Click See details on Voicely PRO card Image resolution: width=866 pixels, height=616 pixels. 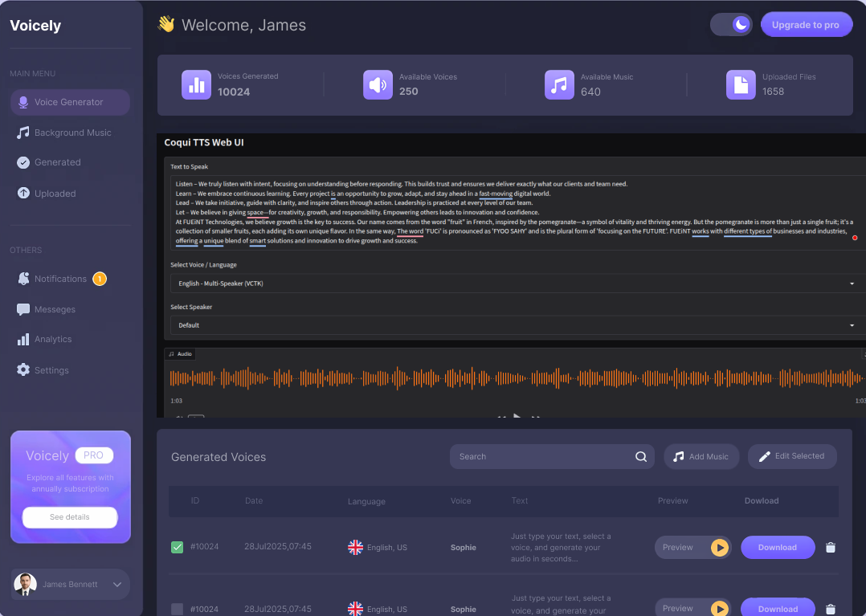coord(70,517)
